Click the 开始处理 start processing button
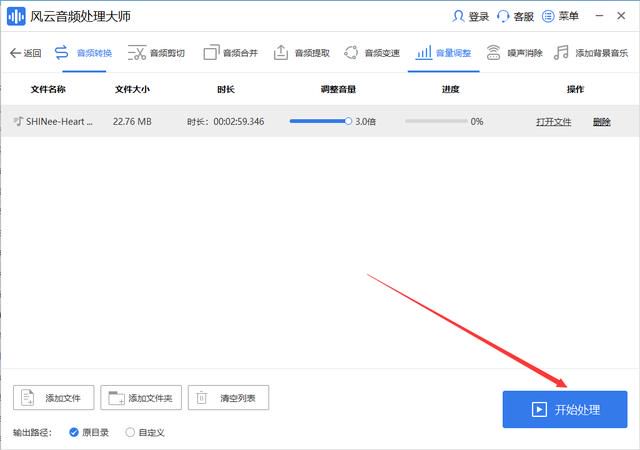This screenshot has height=450, width=640. 565,409
